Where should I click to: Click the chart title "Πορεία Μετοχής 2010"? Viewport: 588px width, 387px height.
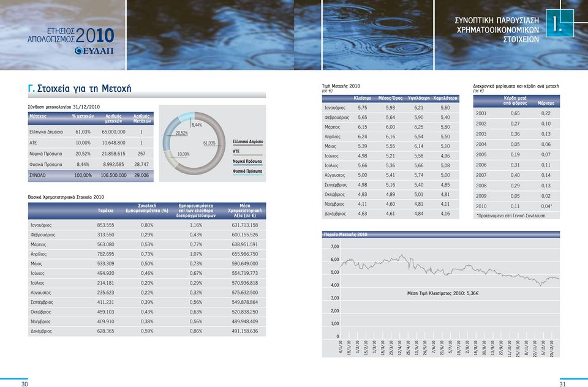click(x=345, y=235)
